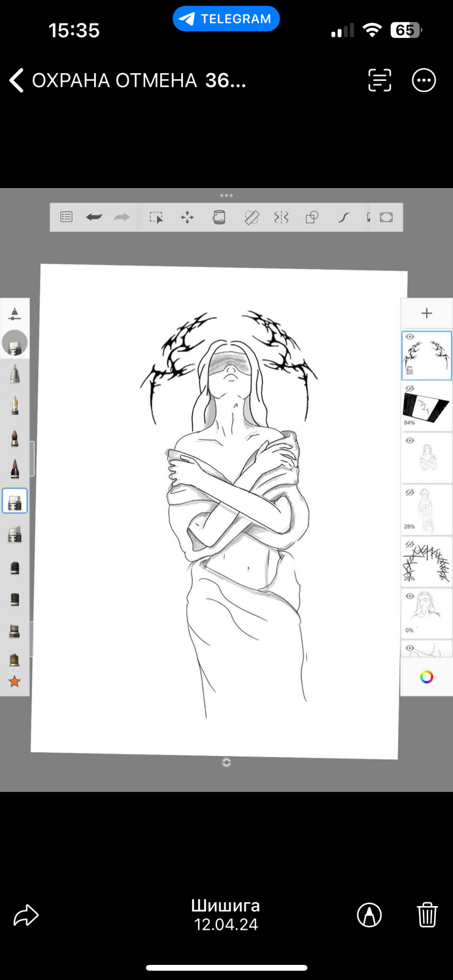Tap the live text scan icon
This screenshot has height=980, width=453.
pyautogui.click(x=380, y=80)
